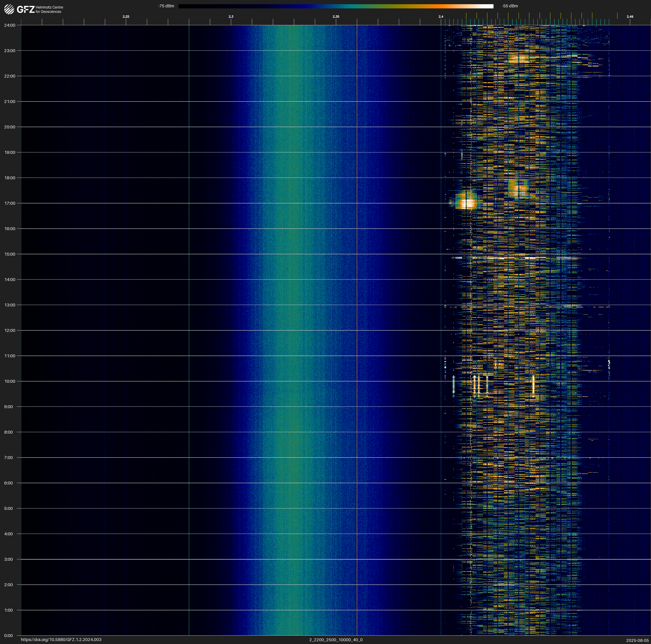Click the 2025-08-05 date label
Screen dimensions: 651x644
click(637, 640)
